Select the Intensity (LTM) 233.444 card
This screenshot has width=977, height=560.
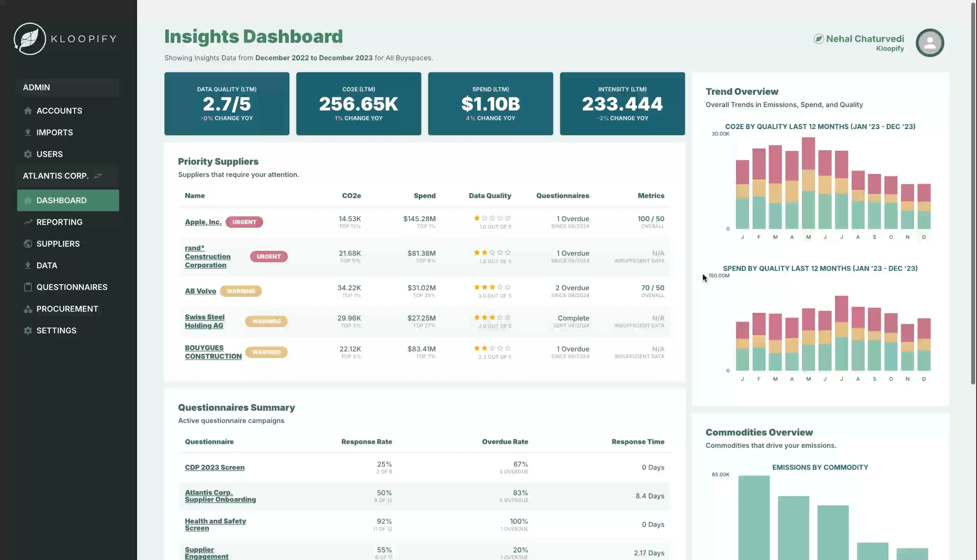coord(622,104)
